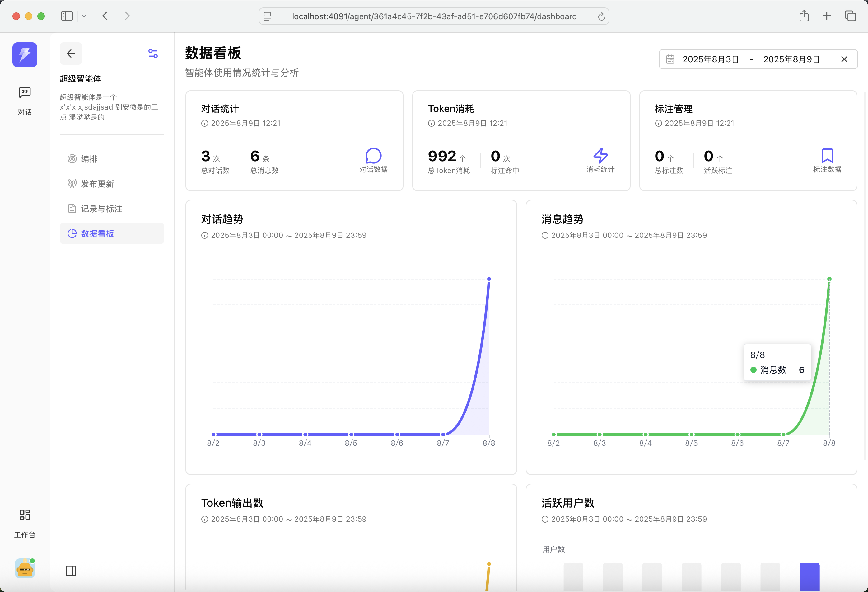Click the 活跃标注 label
The height and width of the screenshot is (592, 868).
[x=718, y=171]
